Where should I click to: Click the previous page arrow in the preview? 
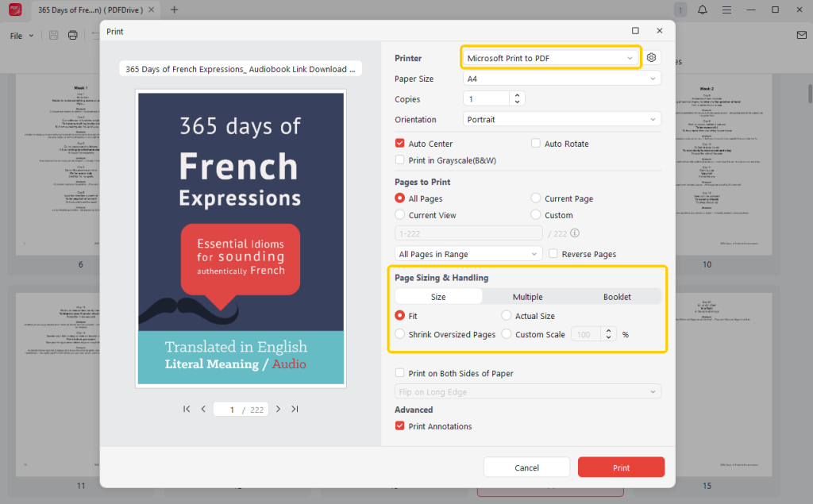pos(203,409)
